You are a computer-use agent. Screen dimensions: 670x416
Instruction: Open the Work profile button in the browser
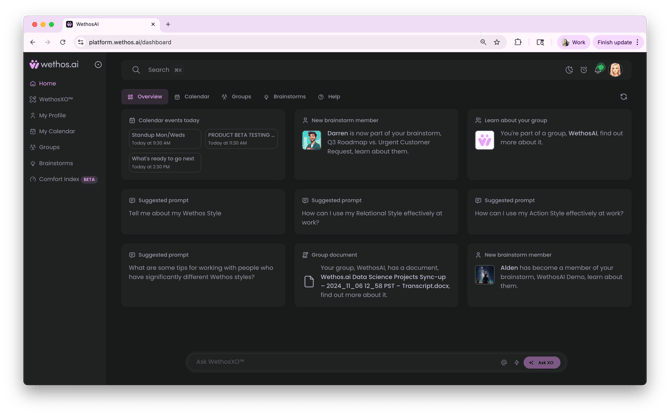(x=574, y=42)
